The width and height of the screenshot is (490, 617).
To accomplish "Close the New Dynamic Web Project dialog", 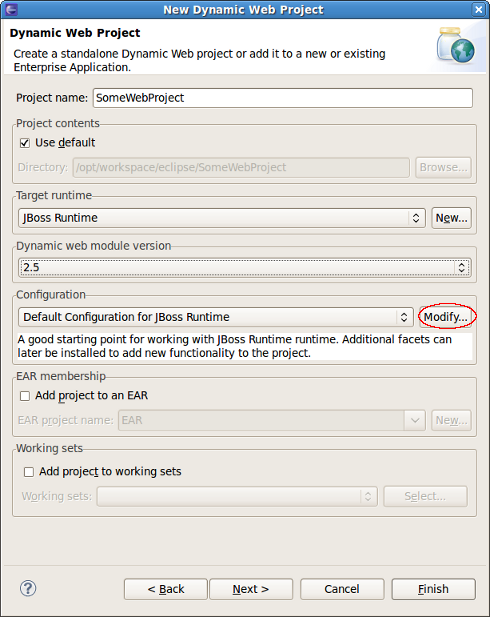I will tap(478, 9).
